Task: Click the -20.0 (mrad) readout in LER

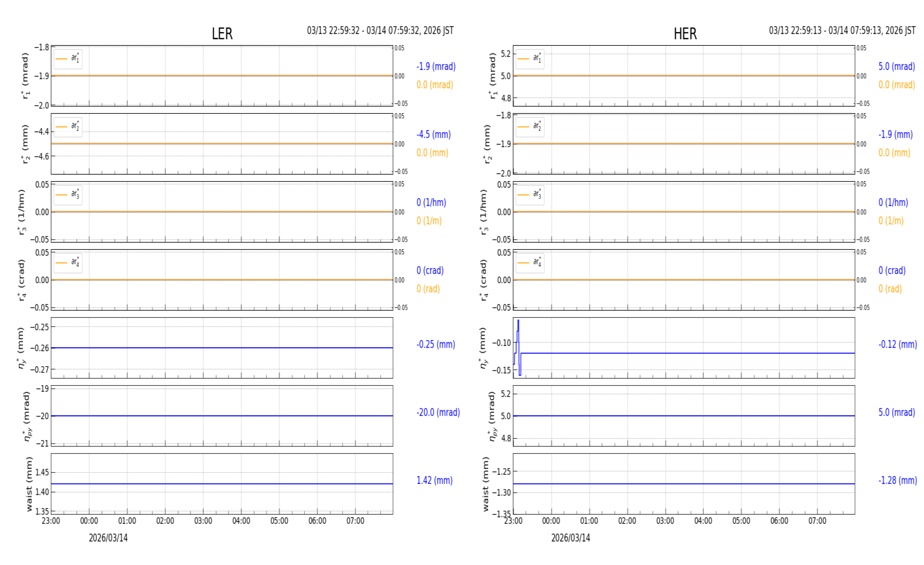Action: coord(438,413)
